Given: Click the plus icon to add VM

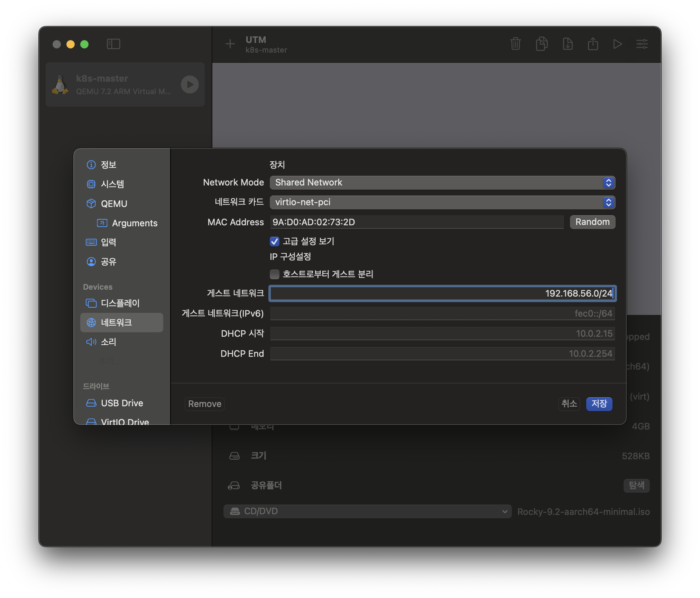Looking at the screenshot, I should [x=230, y=44].
